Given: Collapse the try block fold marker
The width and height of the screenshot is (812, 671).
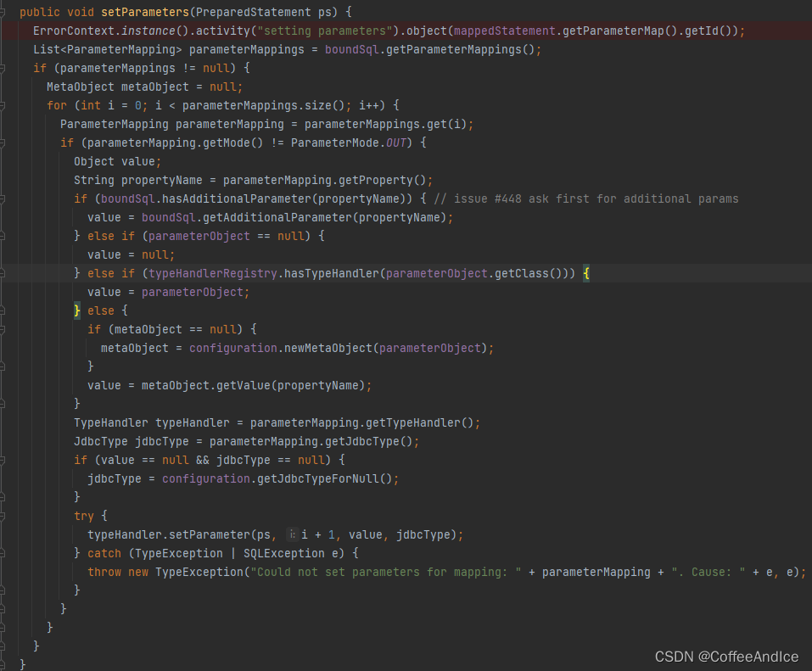Looking at the screenshot, I should click(2, 517).
